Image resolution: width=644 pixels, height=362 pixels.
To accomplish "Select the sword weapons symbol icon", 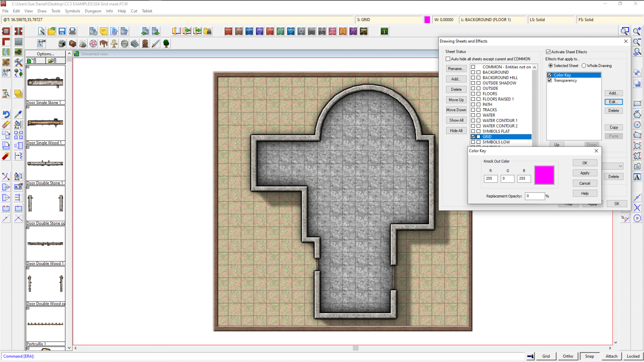I will (x=155, y=43).
